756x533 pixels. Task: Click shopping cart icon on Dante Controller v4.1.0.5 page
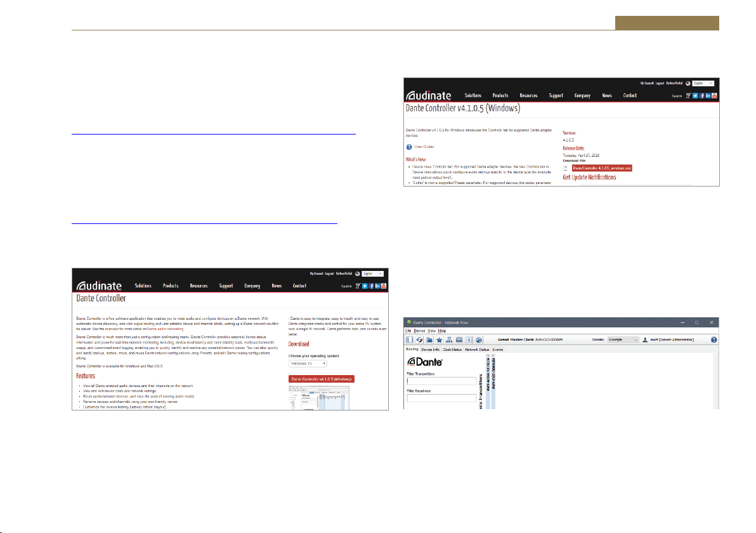(688, 96)
